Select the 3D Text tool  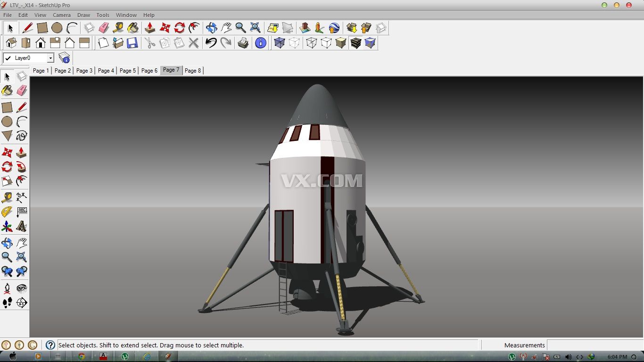[22, 227]
